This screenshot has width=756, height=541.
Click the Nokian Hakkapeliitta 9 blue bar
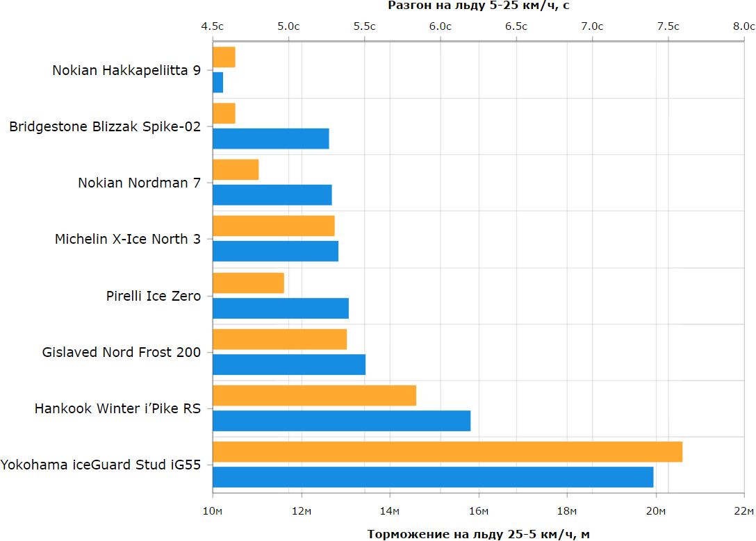pos(218,83)
